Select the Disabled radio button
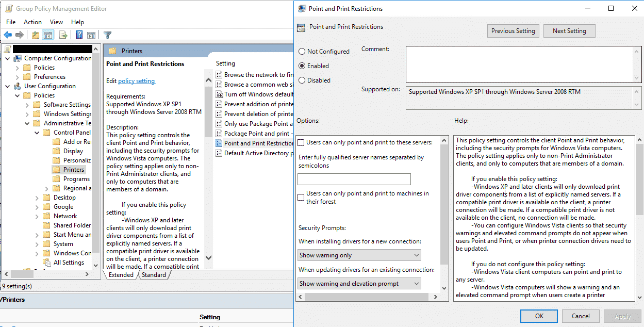The width and height of the screenshot is (644, 327). point(302,80)
